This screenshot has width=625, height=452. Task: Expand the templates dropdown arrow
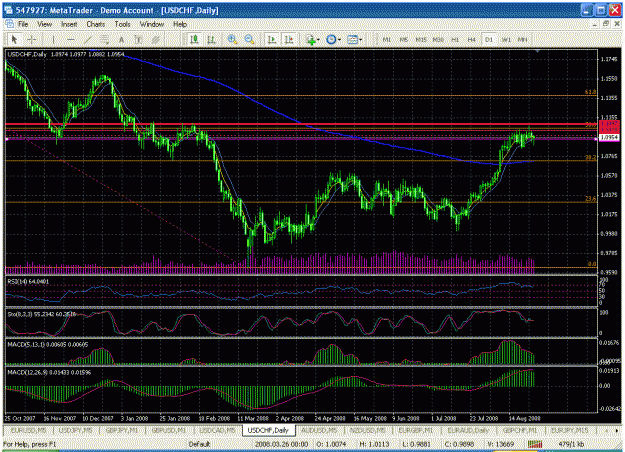click(360, 39)
